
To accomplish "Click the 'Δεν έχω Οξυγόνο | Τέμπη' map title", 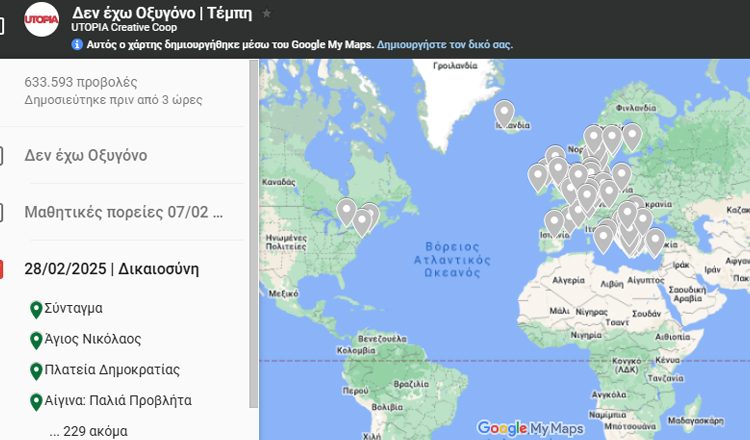I will click(x=162, y=14).
